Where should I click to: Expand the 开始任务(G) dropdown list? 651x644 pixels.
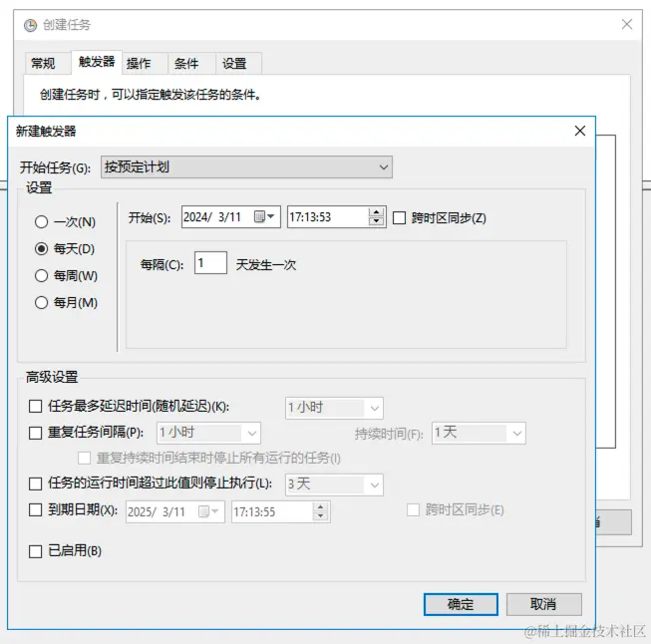246,166
